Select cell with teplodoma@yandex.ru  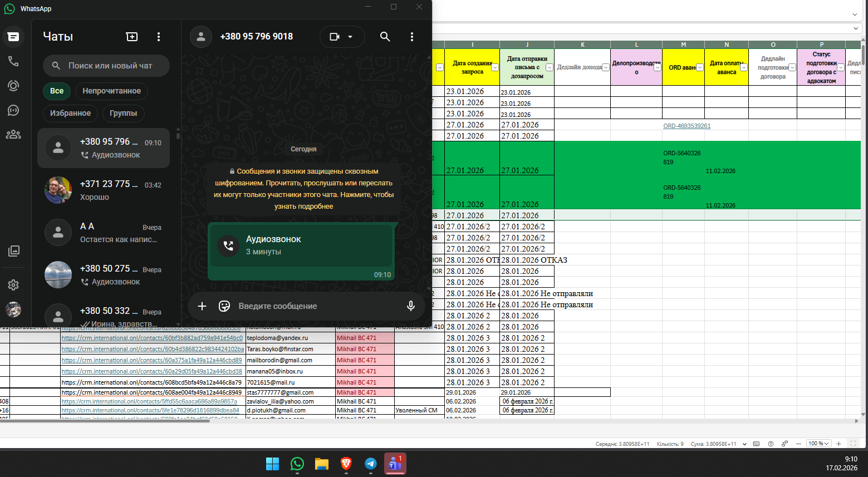(290, 338)
